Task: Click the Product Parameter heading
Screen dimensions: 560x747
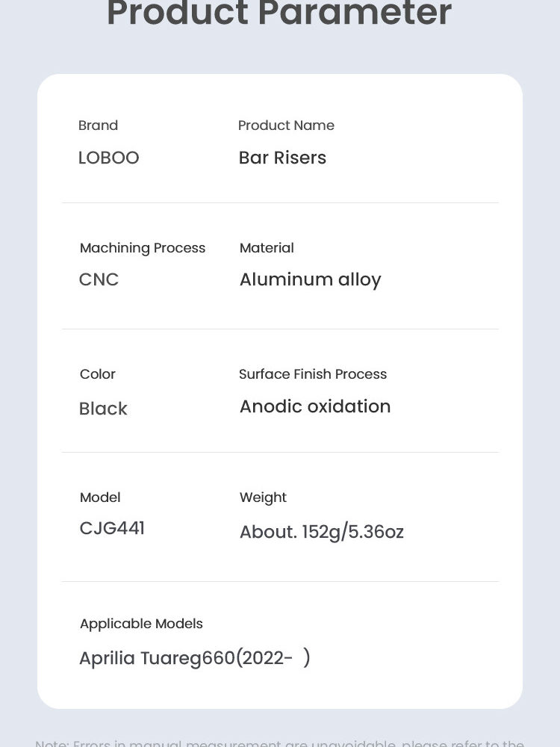Action: coord(279,13)
